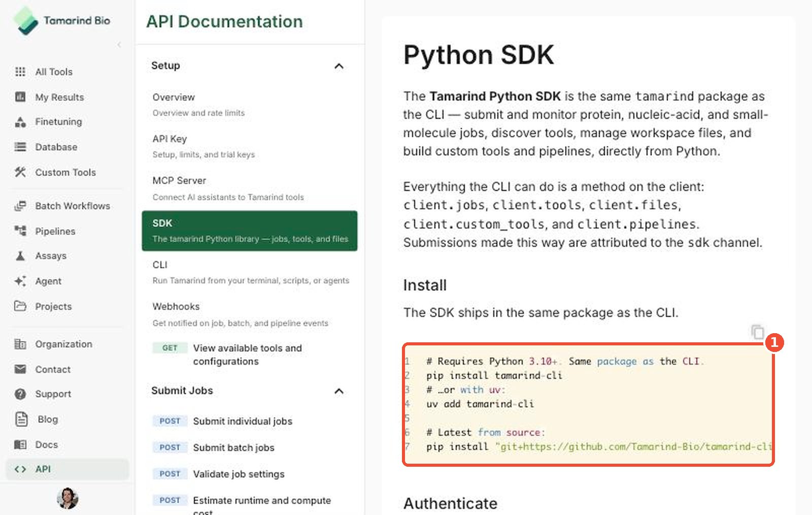Image resolution: width=812 pixels, height=515 pixels.
Task: Open the Database icon
Action: point(20,147)
